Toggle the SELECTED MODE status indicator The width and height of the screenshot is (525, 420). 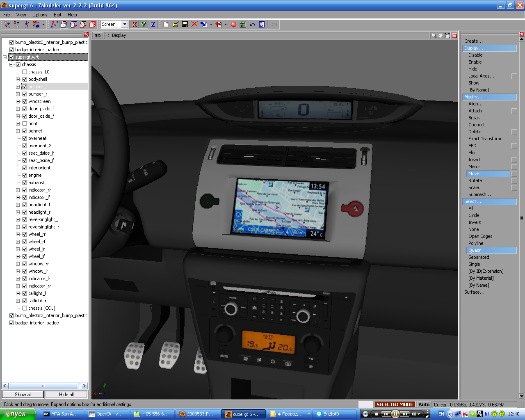395,404
